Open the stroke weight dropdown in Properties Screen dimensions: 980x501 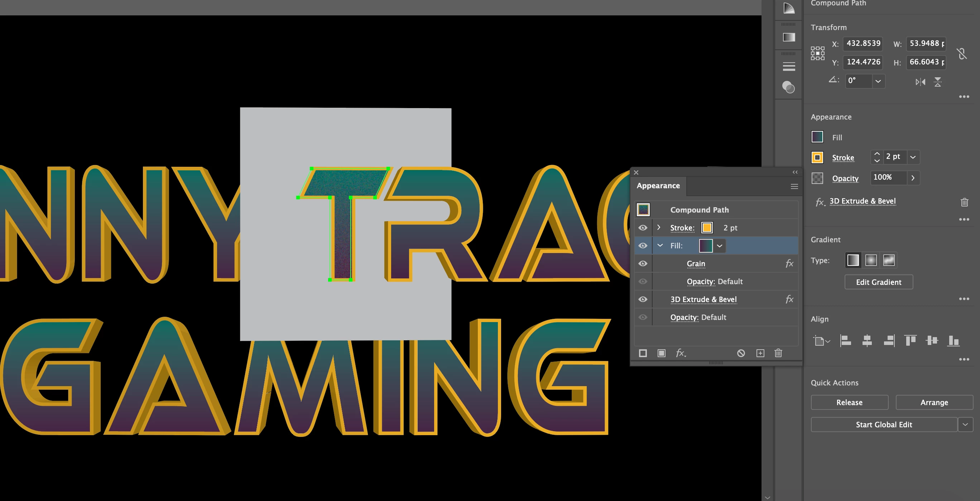(913, 157)
